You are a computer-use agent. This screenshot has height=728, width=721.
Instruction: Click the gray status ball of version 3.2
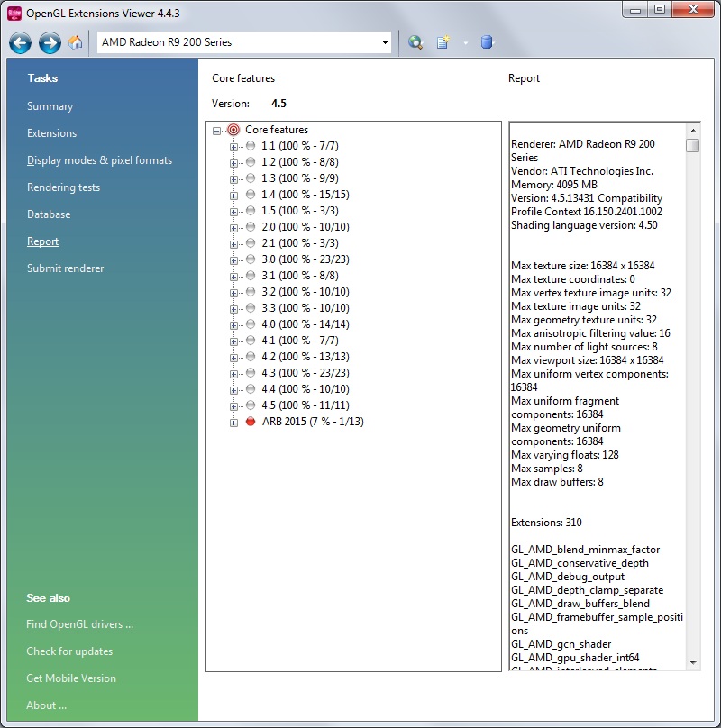pyautogui.click(x=251, y=292)
